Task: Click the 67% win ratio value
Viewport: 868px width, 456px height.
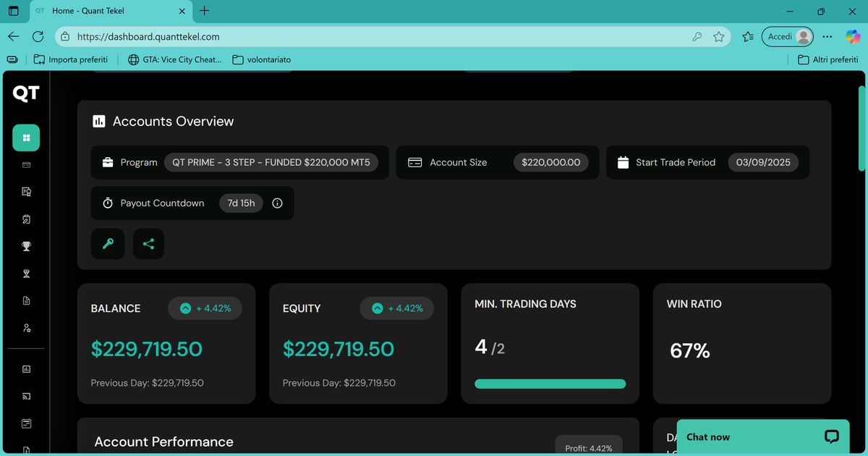Action: [x=690, y=351]
